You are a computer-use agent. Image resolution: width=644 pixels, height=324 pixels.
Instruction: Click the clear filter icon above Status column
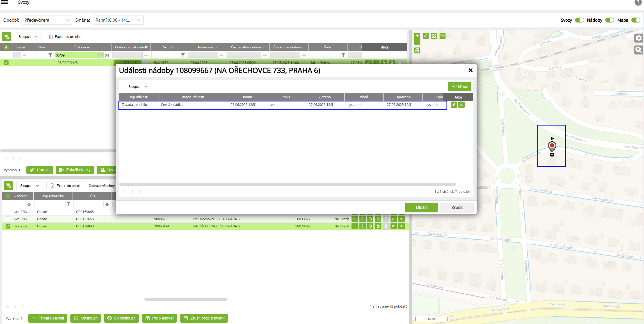click(x=7, y=37)
